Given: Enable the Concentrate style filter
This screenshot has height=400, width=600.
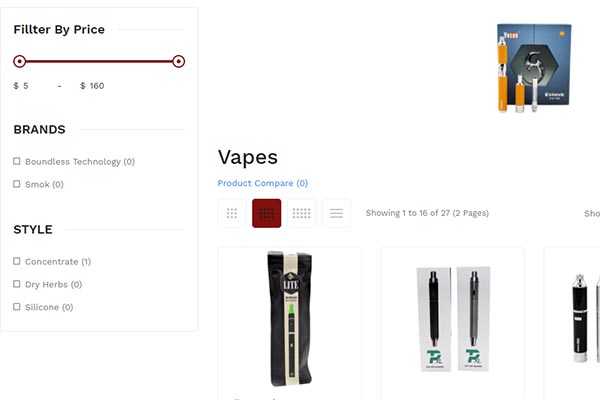Looking at the screenshot, I should (x=16, y=261).
